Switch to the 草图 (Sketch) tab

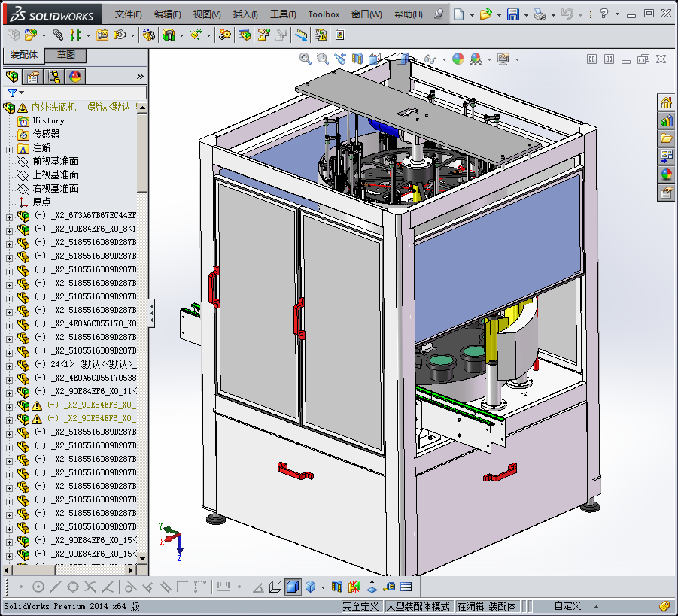click(x=66, y=56)
